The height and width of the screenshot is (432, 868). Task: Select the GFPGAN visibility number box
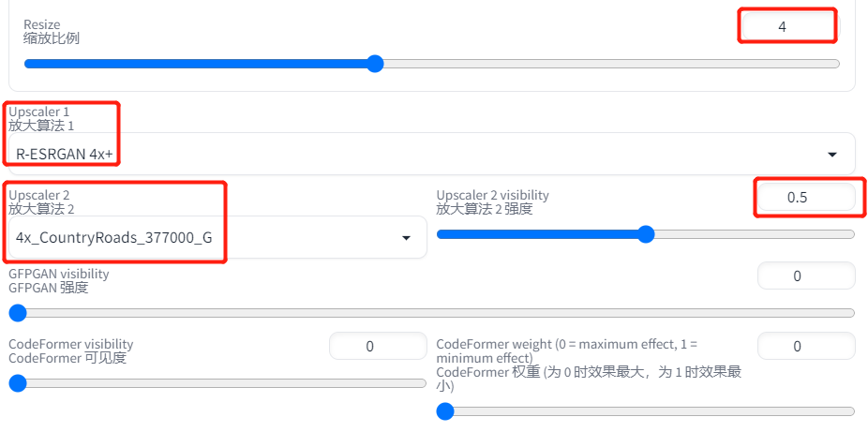point(806,276)
